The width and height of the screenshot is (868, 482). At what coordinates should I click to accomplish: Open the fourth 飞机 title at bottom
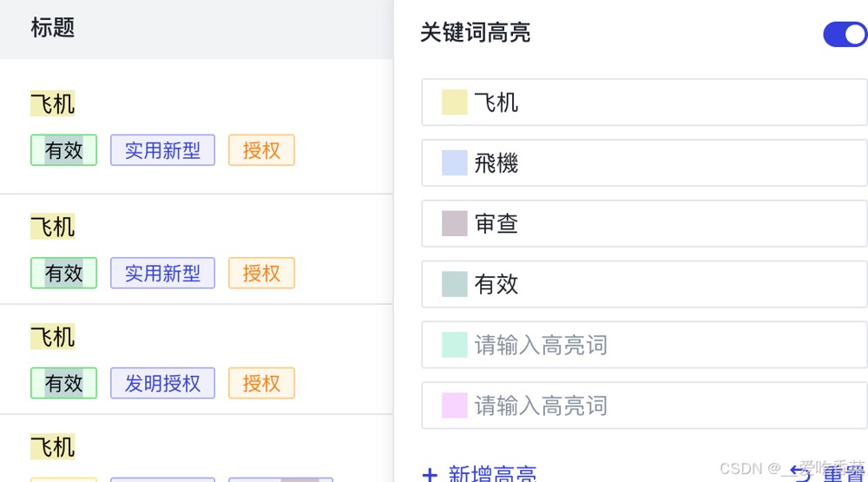(53, 447)
